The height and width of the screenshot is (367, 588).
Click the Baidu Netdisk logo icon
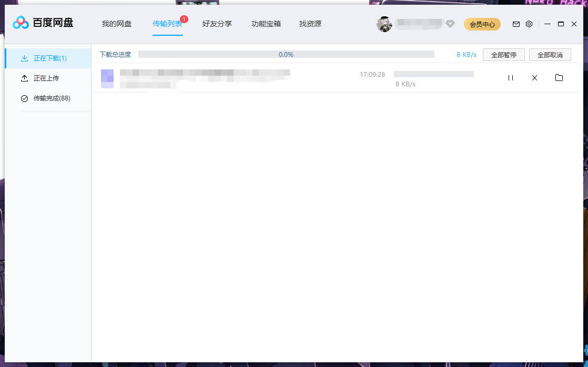pos(20,23)
